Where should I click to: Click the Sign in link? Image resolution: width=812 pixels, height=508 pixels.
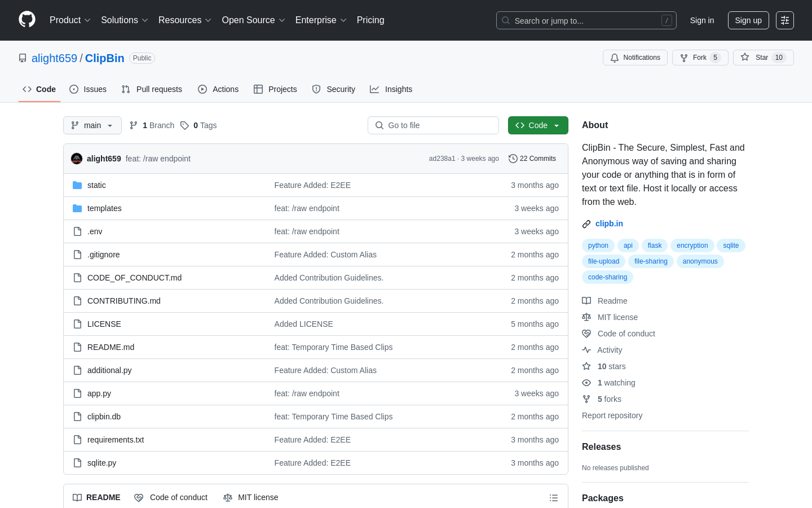[702, 20]
